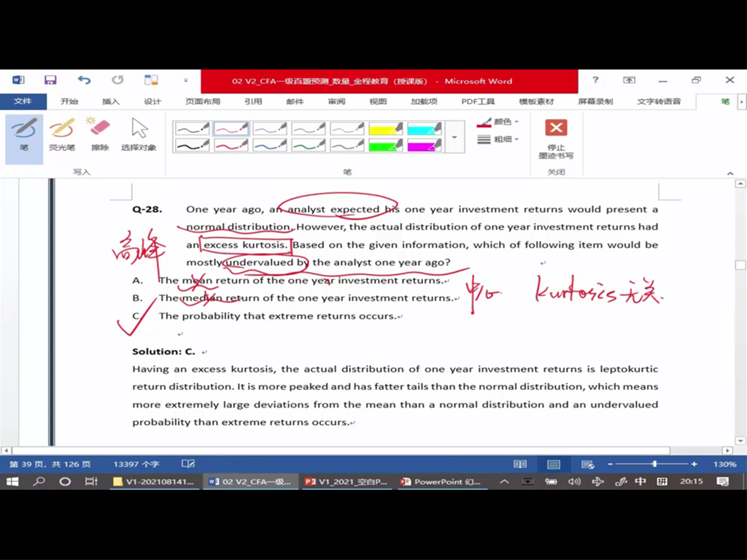747x560 pixels.
Task: Open the 粗细 pen thickness dropdown
Action: 498,139
